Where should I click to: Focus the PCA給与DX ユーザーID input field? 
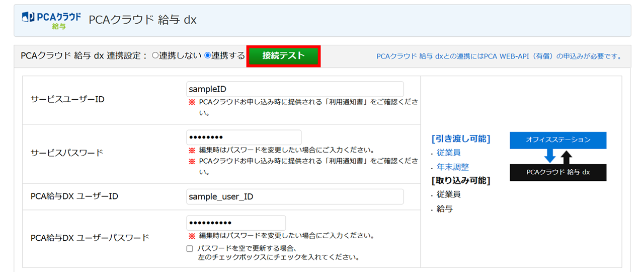pyautogui.click(x=295, y=196)
